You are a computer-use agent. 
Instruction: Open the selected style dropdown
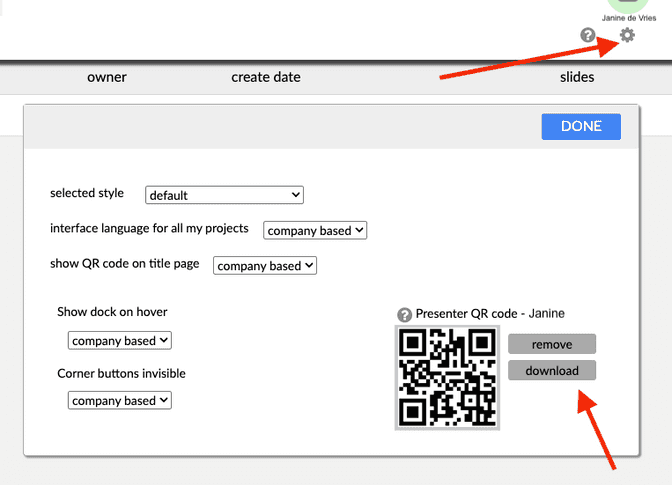pos(224,195)
